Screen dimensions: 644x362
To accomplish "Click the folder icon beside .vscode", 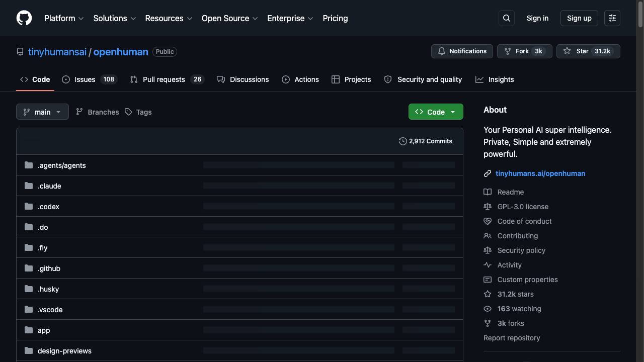I will 29,309.
